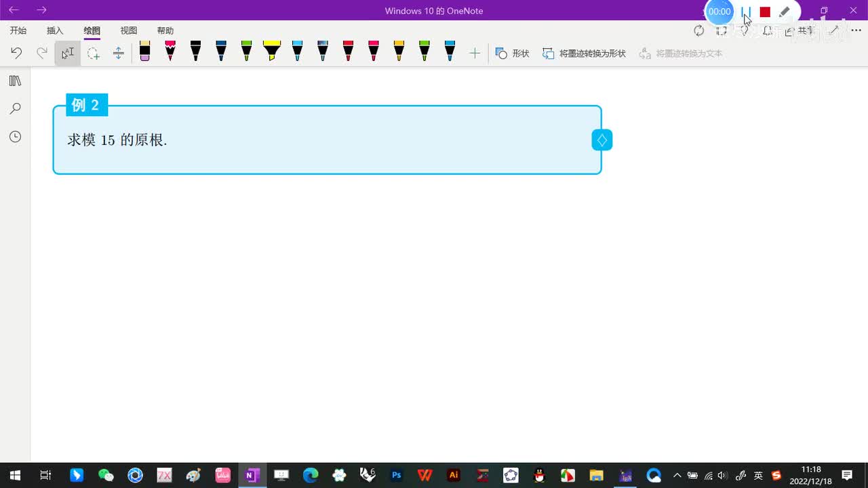
Task: Stop the recording with red square
Action: point(765,12)
